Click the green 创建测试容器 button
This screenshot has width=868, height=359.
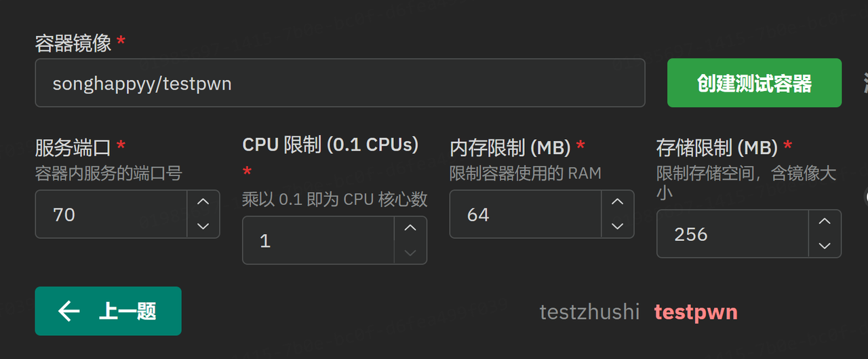754,83
